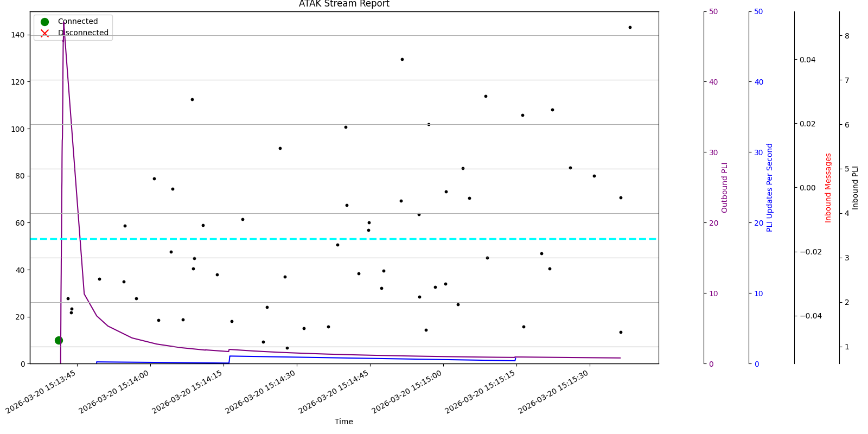The height and width of the screenshot is (434, 868).
Task: Click the chart title "ATAK Stream Report"
Action: pos(344,4)
